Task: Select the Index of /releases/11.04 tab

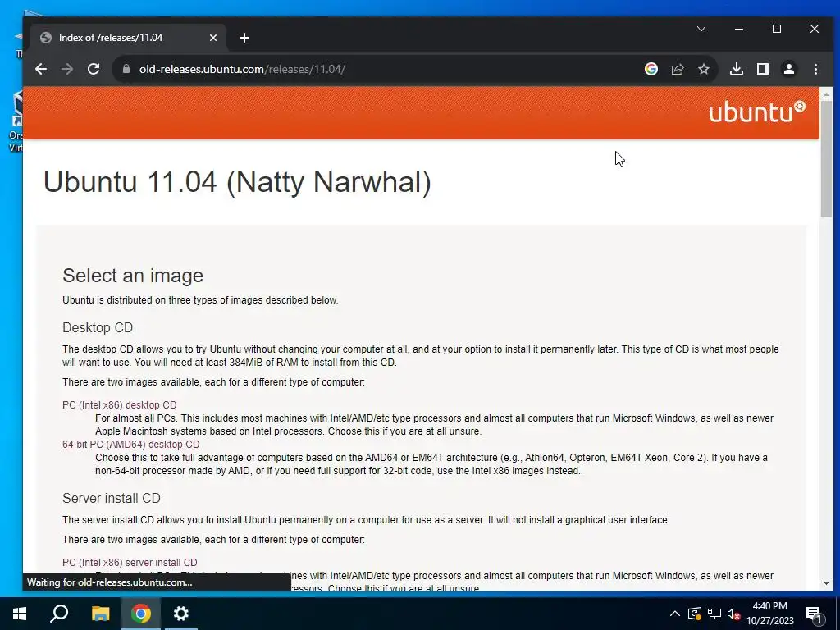Action: point(129,38)
